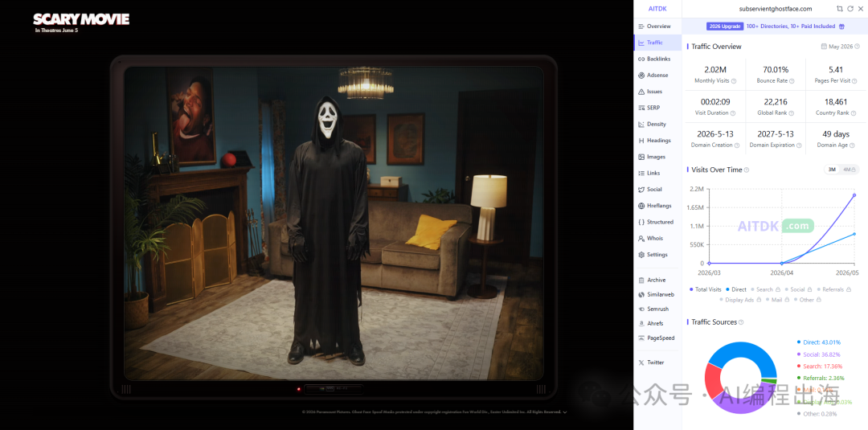Screen dimensions: 868x430
Task: Toggle the locked Social chart legend entry
Action: point(798,289)
